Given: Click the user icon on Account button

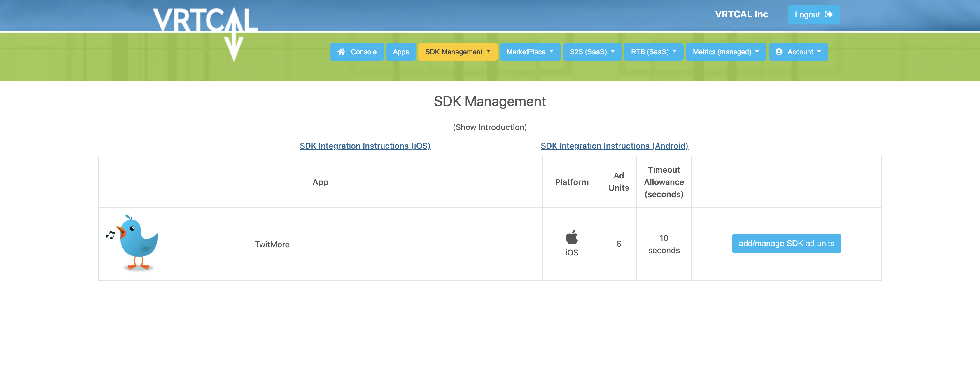Looking at the screenshot, I should tap(779, 52).
